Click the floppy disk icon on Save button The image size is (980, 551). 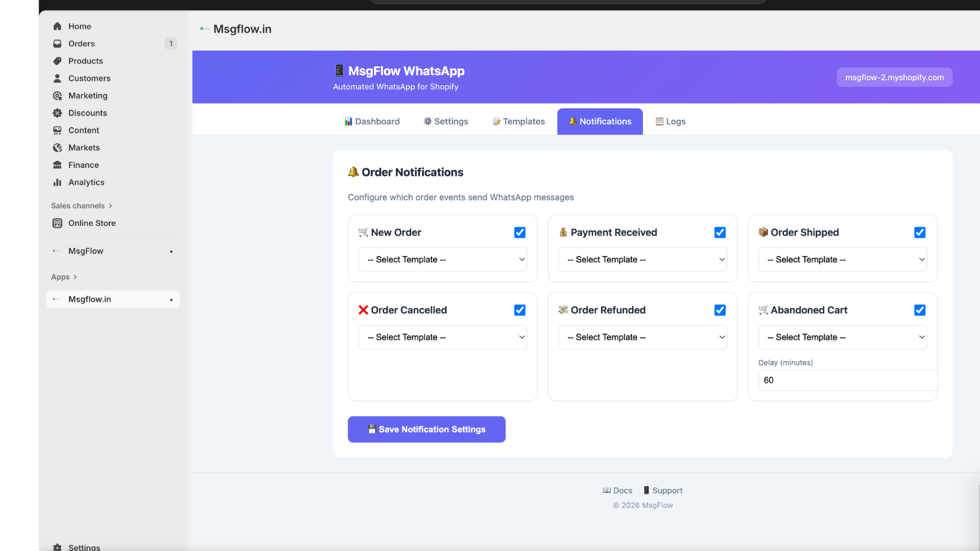pos(372,429)
